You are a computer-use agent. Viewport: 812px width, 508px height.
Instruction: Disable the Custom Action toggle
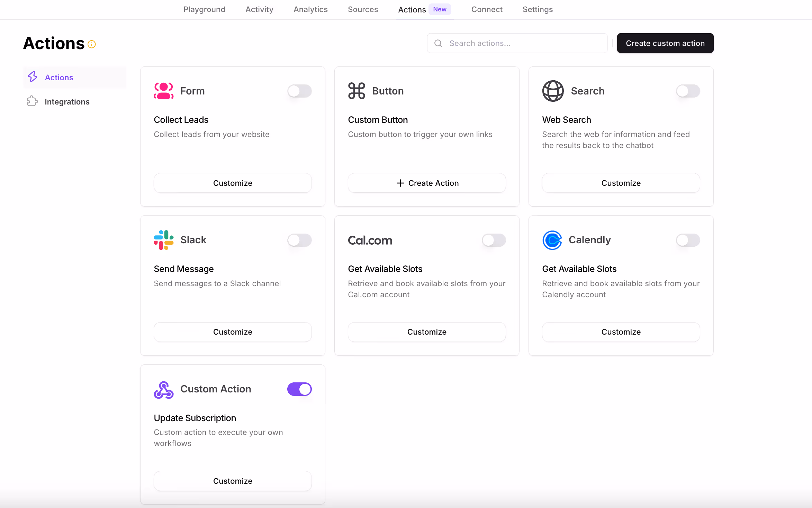300,389
